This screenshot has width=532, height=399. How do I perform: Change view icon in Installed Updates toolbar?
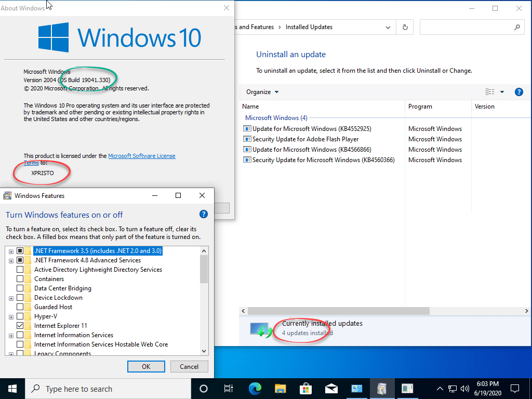click(489, 92)
